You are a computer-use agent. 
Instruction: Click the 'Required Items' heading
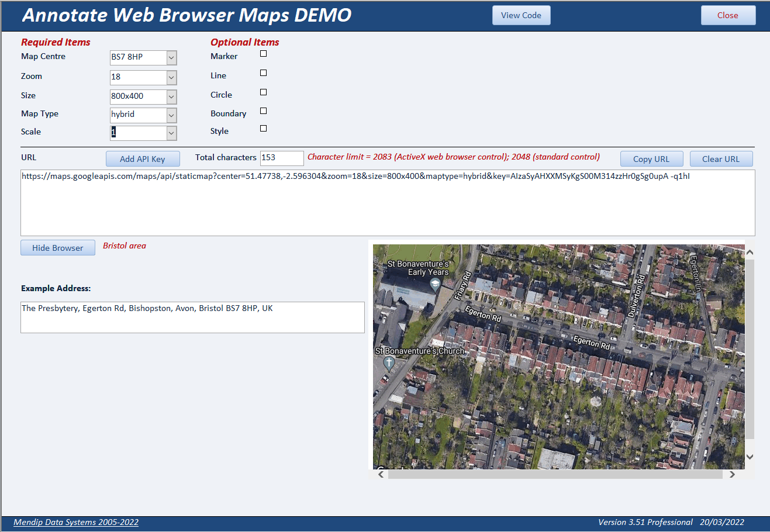(56, 42)
